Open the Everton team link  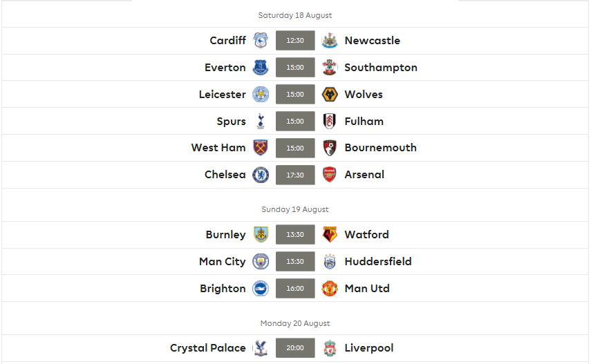coord(225,68)
